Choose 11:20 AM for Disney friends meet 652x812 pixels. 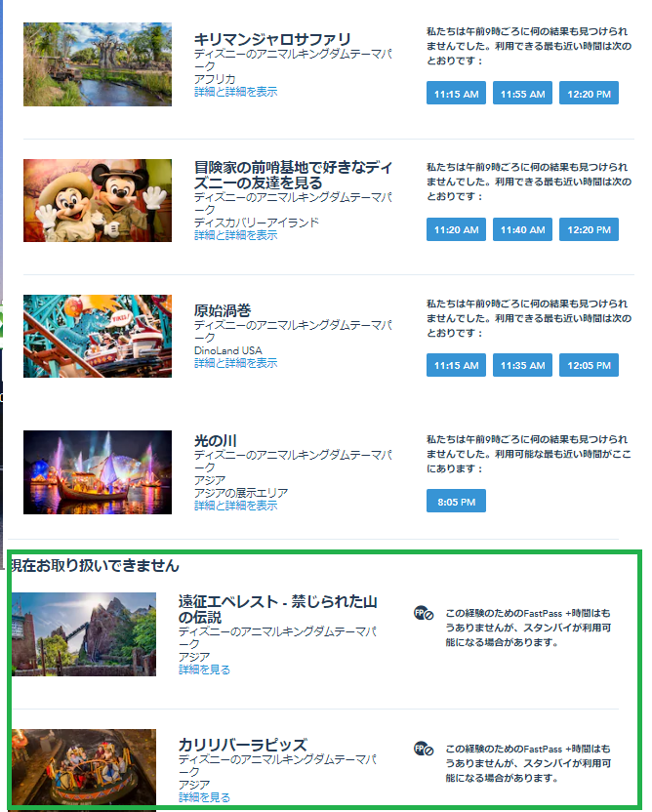(x=456, y=229)
